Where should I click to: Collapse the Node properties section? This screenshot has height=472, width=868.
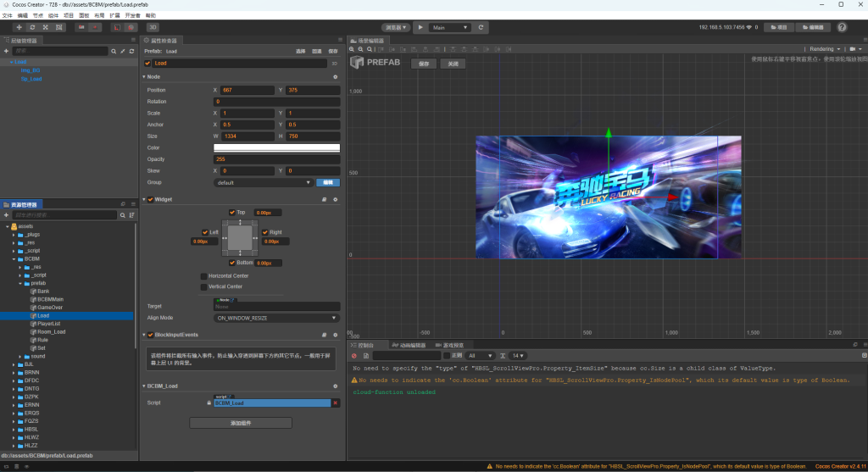click(x=144, y=77)
